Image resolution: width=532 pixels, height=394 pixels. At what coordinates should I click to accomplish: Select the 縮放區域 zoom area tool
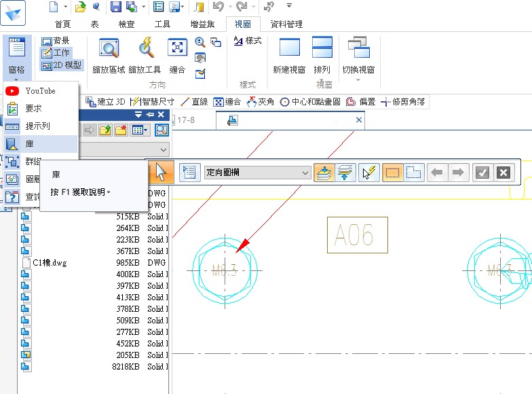tap(109, 56)
